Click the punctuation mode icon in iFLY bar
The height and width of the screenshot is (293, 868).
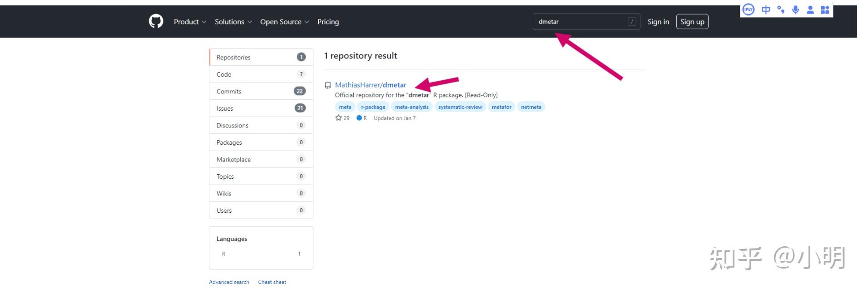pos(781,10)
